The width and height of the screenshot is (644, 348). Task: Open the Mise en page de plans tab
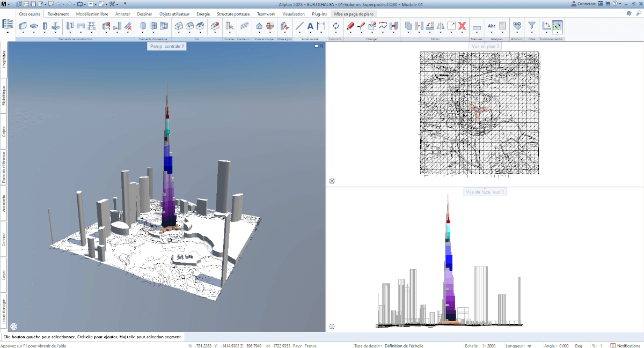pyautogui.click(x=355, y=14)
